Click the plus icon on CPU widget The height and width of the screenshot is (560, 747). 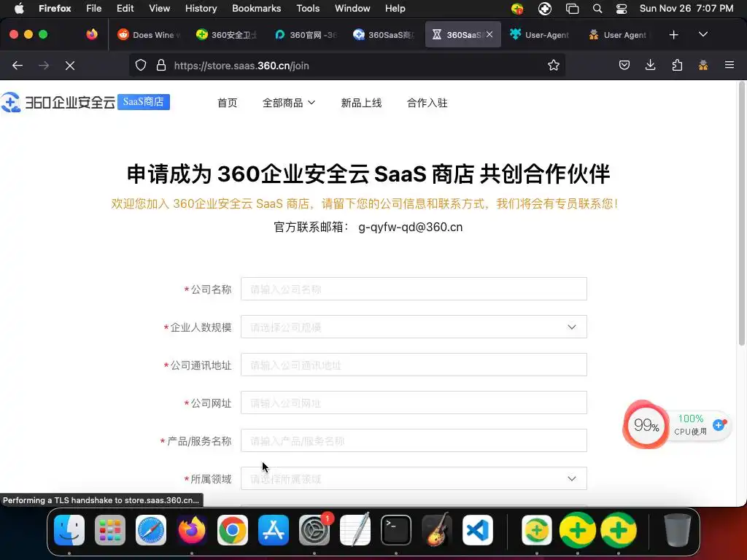719,425
